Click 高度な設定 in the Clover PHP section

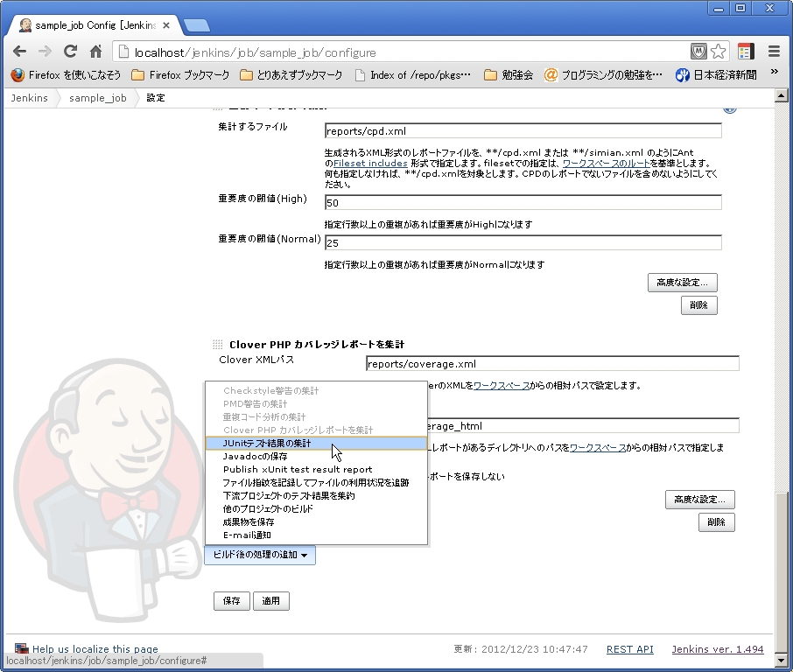tap(700, 500)
